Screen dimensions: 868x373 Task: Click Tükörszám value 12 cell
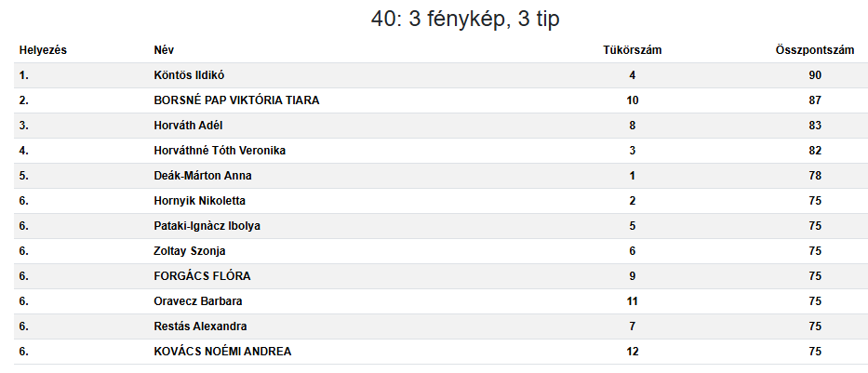coord(633,352)
